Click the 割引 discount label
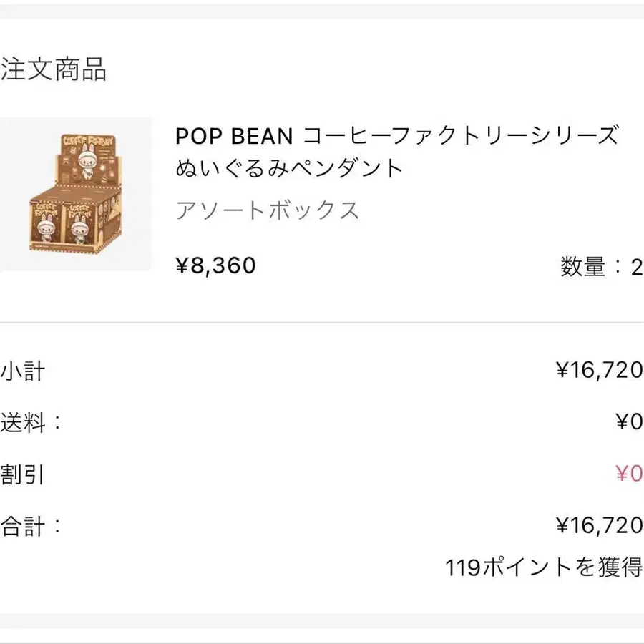Image resolution: width=644 pixels, height=644 pixels. (23, 474)
